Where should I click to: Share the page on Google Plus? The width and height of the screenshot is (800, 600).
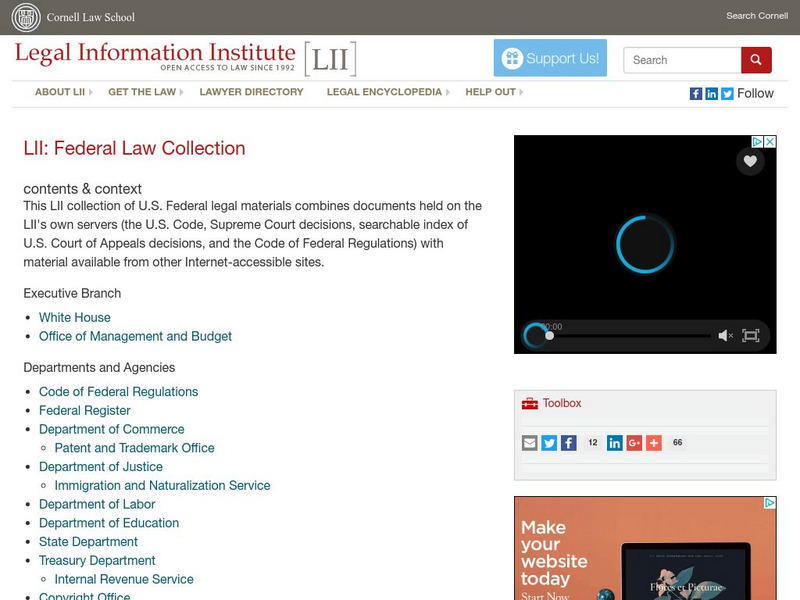pyautogui.click(x=633, y=442)
